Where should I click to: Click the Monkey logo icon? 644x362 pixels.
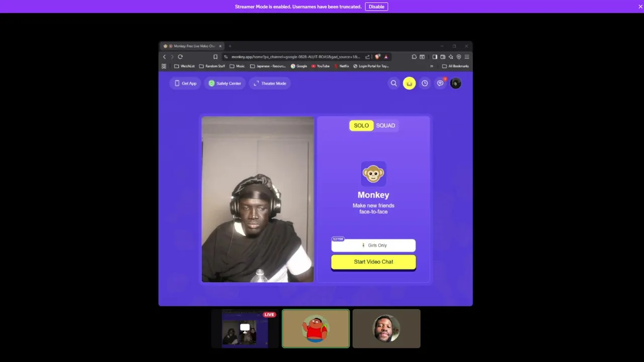pos(373,174)
